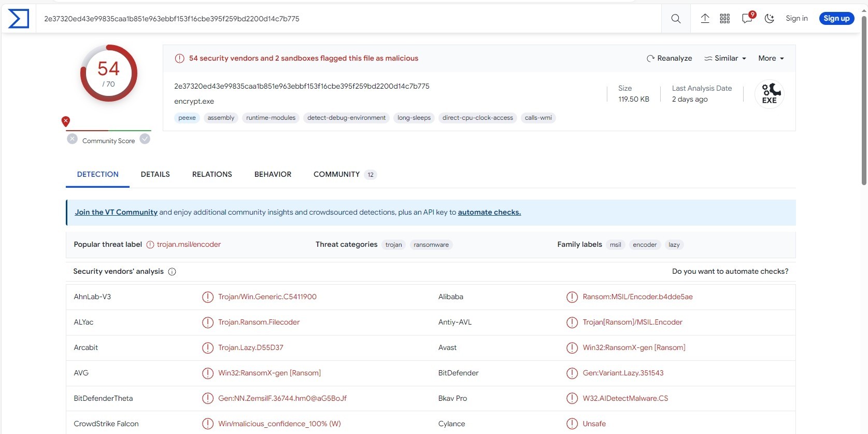Image resolution: width=868 pixels, height=434 pixels.
Task: Click the Sign in link
Action: pos(796,18)
